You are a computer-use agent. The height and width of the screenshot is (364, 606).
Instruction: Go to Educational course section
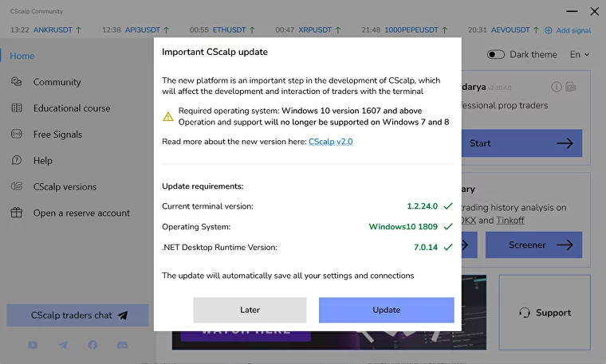point(72,108)
